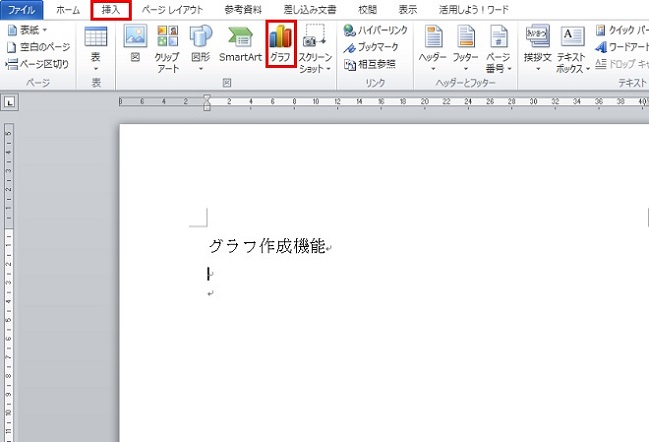The height and width of the screenshot is (442, 649).
Task: Open the スクリーンショット dropdown
Action: 315,48
